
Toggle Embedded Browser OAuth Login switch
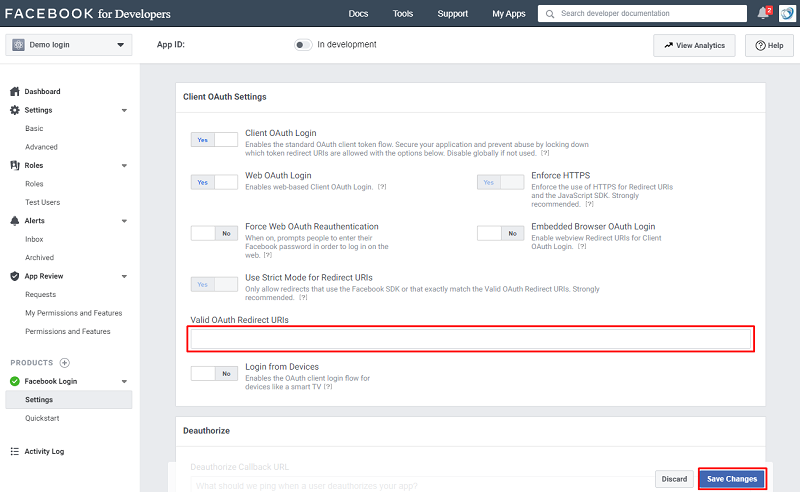(x=501, y=233)
